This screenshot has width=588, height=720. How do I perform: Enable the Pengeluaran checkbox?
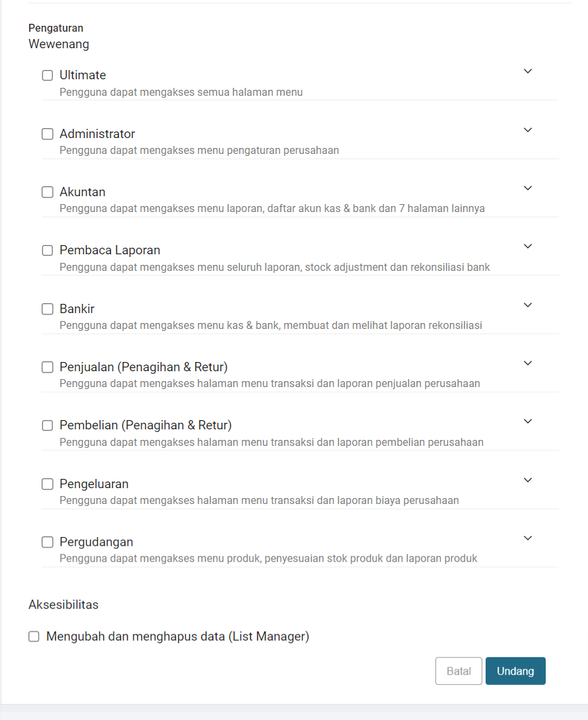pyautogui.click(x=48, y=484)
